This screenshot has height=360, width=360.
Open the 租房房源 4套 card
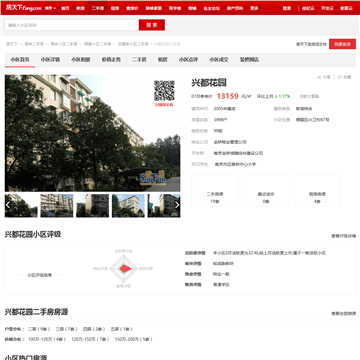(x=317, y=191)
